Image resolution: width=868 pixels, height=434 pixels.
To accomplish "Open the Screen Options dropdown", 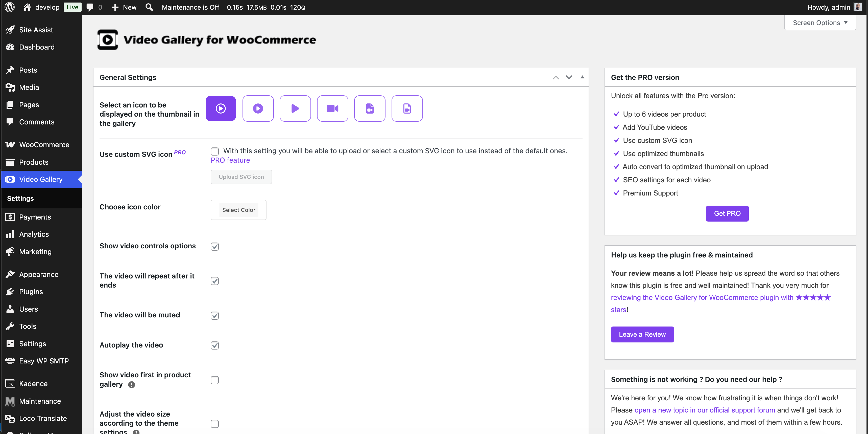I will point(820,23).
